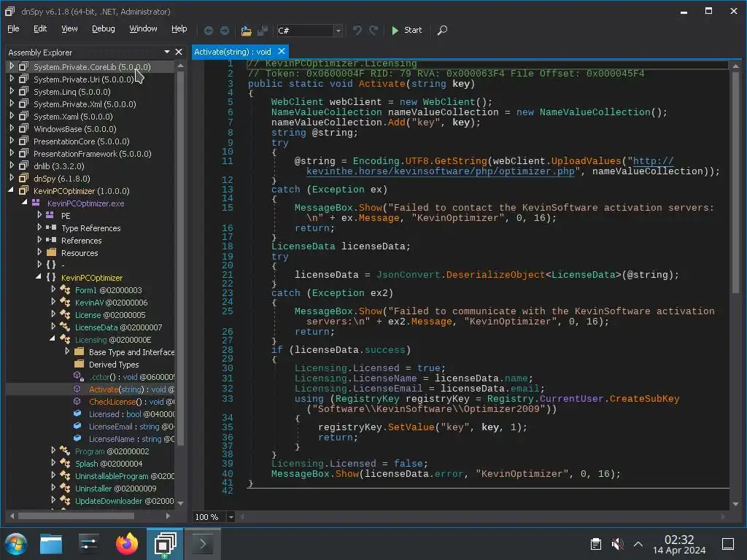
Task: Select the Splash class in tree
Action: (108, 463)
